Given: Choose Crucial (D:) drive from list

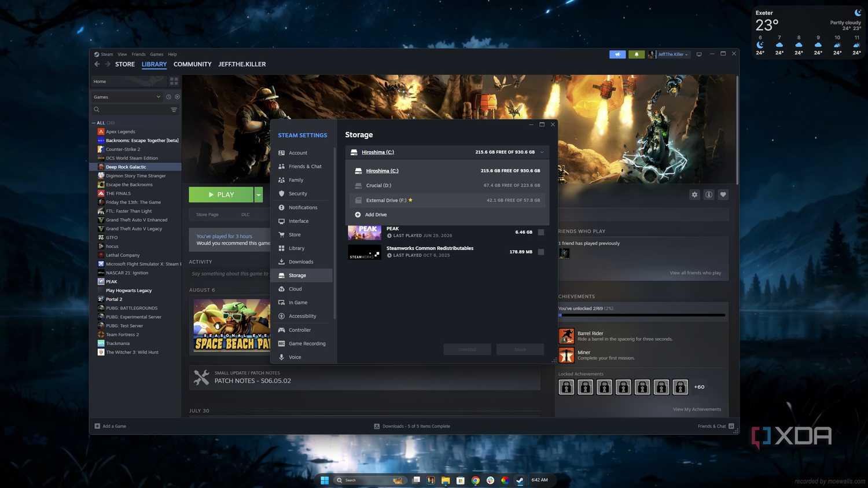Looking at the screenshot, I should pyautogui.click(x=447, y=185).
